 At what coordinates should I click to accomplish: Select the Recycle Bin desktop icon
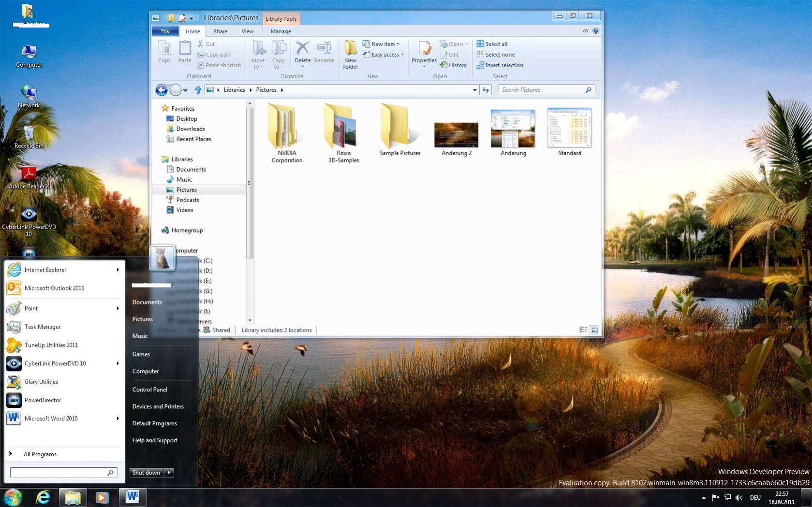click(29, 137)
